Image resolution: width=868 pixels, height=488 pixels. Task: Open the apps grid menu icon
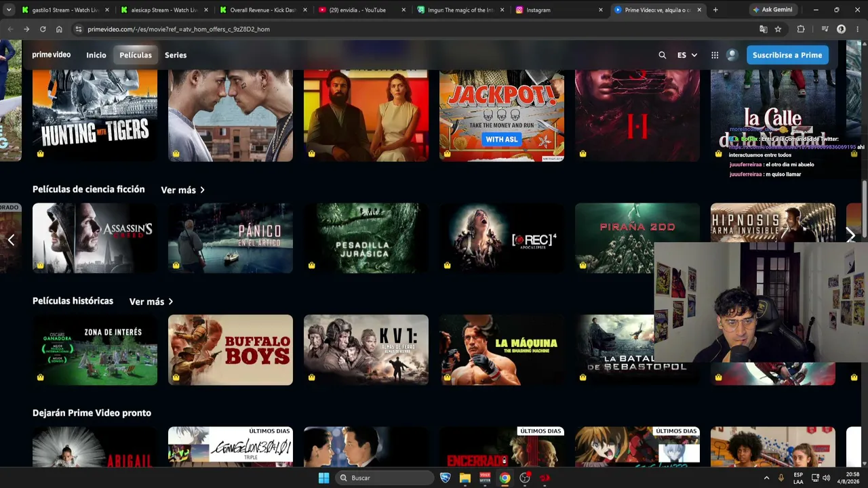tap(715, 55)
